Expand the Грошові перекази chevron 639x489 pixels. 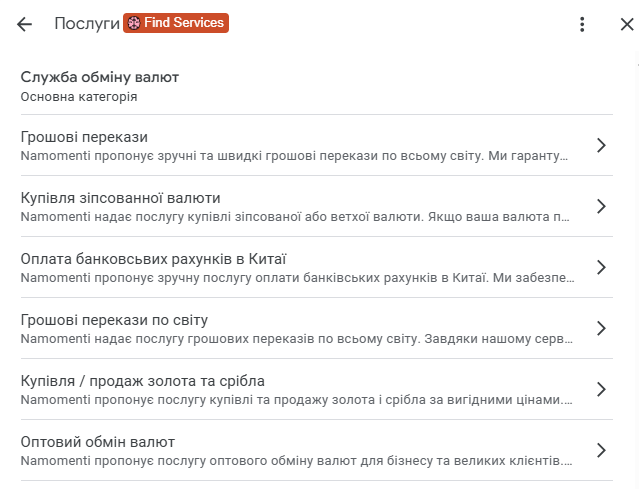[601, 145]
